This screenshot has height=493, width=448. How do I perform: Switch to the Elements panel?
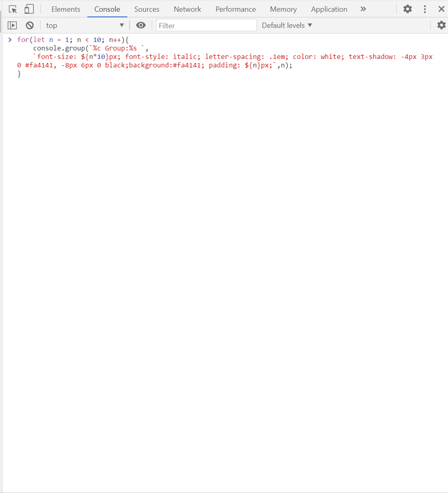point(66,9)
